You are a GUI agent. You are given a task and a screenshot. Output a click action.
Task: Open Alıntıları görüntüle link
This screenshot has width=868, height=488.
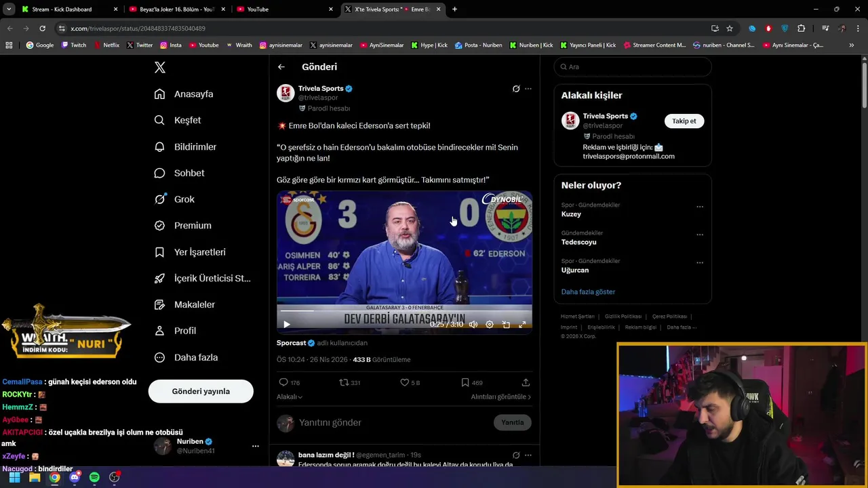501,397
